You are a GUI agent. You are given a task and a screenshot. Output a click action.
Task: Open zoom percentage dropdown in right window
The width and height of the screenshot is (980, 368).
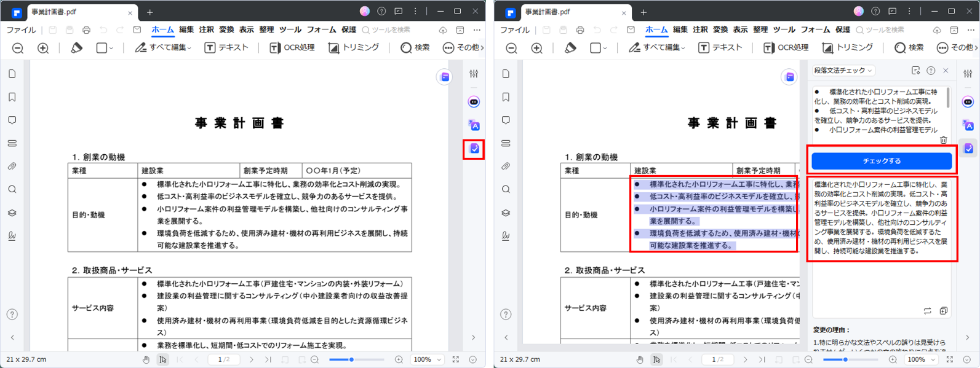[922, 359]
